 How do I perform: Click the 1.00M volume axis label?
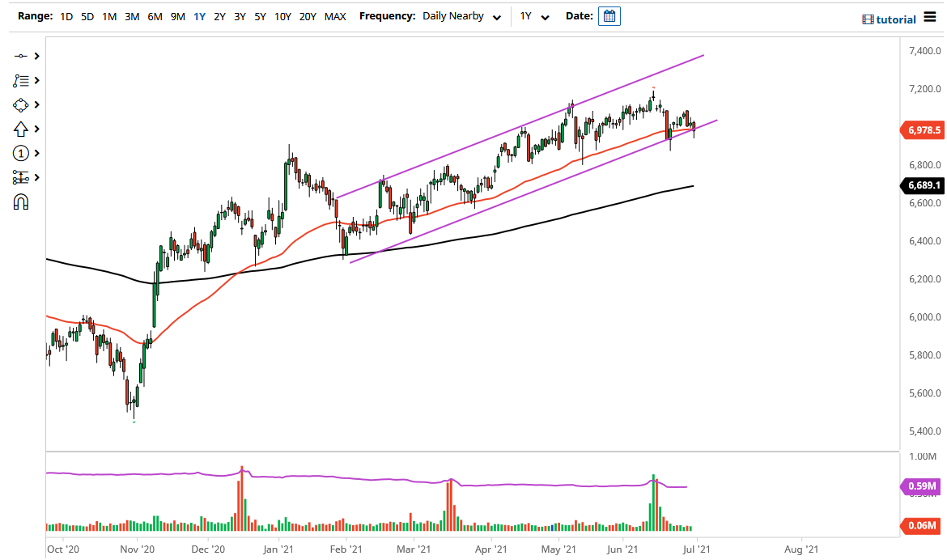(x=923, y=456)
